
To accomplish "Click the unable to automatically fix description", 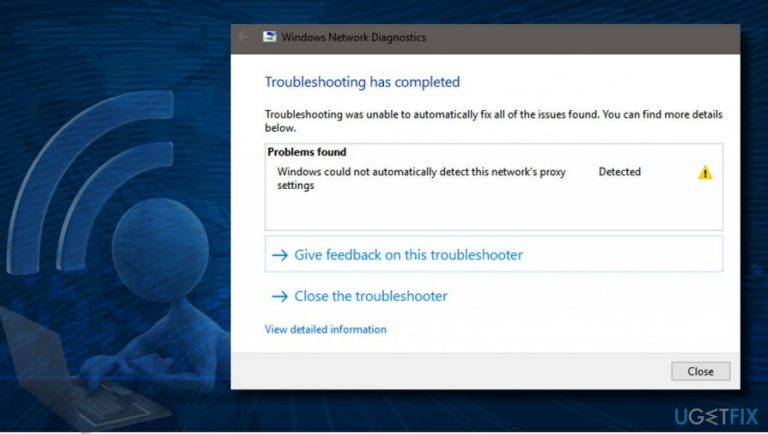I will (494, 121).
